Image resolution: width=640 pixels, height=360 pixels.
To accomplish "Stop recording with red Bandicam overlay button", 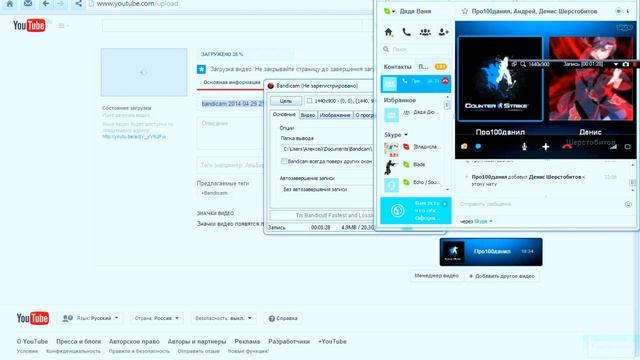I will point(635,64).
